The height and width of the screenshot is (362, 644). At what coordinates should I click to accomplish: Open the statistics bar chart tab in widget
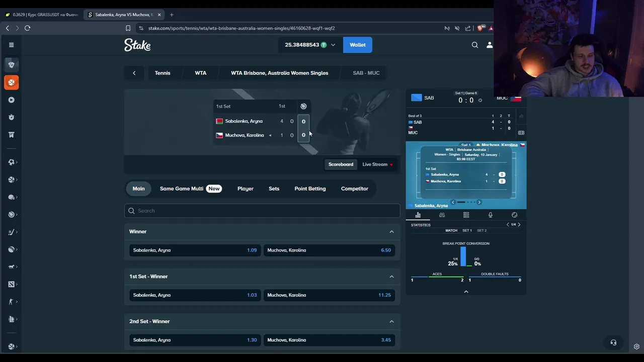coord(418,215)
